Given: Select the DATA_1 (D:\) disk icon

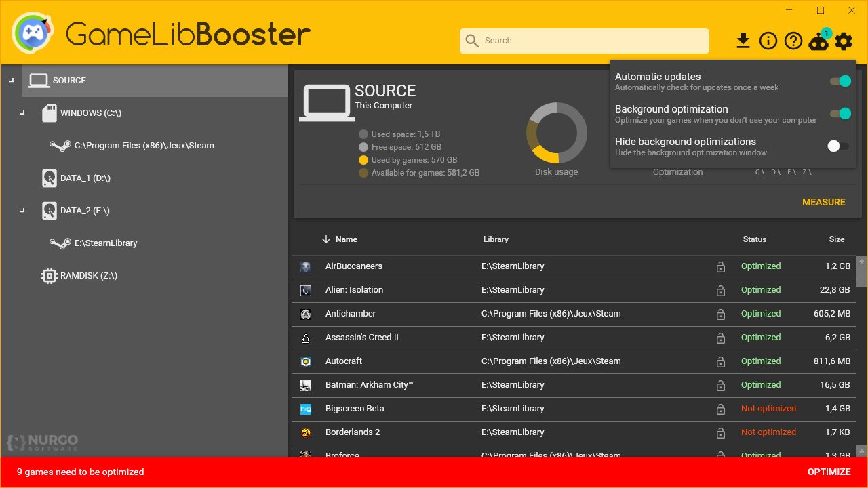Looking at the screenshot, I should tap(49, 178).
